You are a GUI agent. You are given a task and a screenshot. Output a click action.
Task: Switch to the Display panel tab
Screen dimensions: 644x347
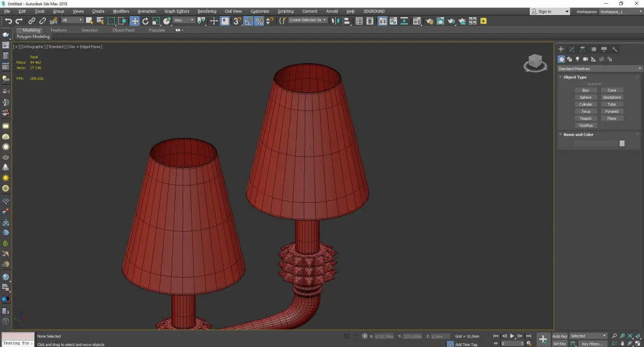coord(604,49)
